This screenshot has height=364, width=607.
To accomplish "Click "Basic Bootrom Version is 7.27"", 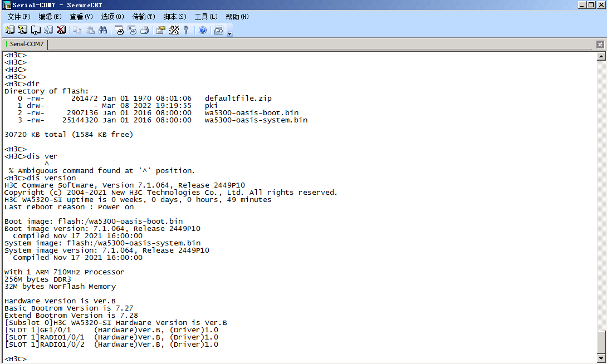I will pos(68,308).
